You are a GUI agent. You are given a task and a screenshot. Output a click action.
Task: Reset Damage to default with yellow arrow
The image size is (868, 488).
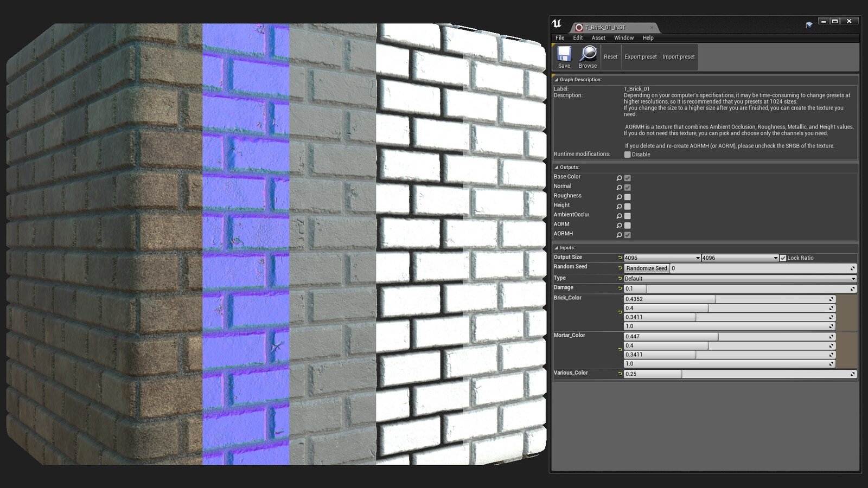pyautogui.click(x=620, y=288)
